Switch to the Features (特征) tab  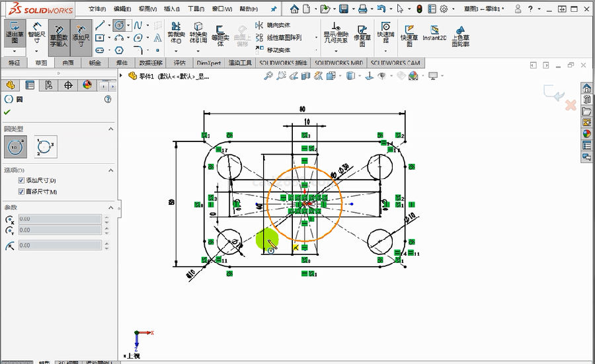tap(15, 63)
